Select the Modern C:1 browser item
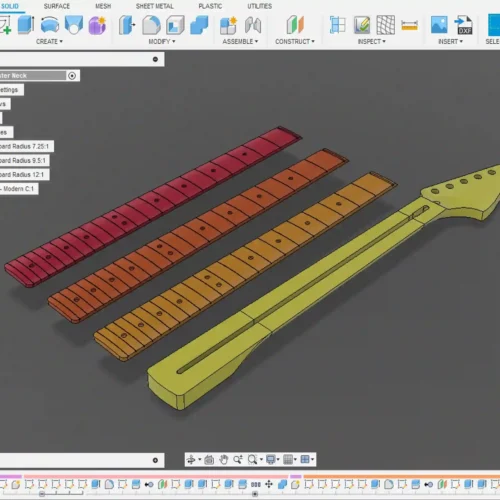This screenshot has height=500, width=500. pyautogui.click(x=19, y=189)
